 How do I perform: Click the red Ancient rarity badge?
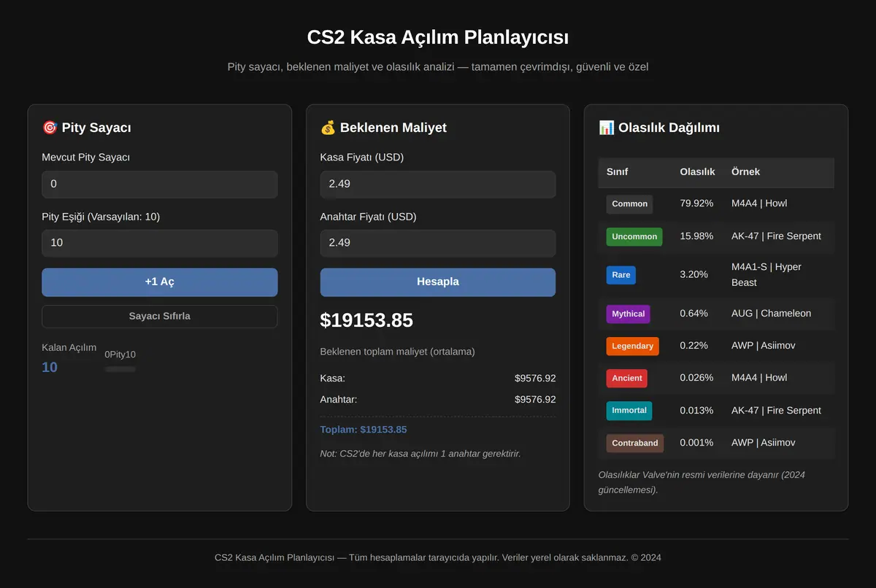tap(626, 378)
